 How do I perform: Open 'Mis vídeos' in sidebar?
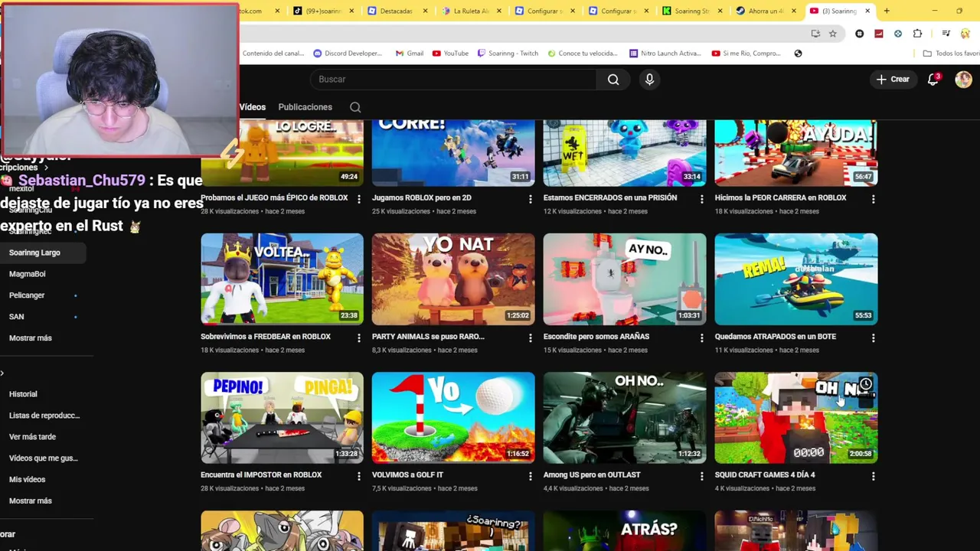pos(27,480)
